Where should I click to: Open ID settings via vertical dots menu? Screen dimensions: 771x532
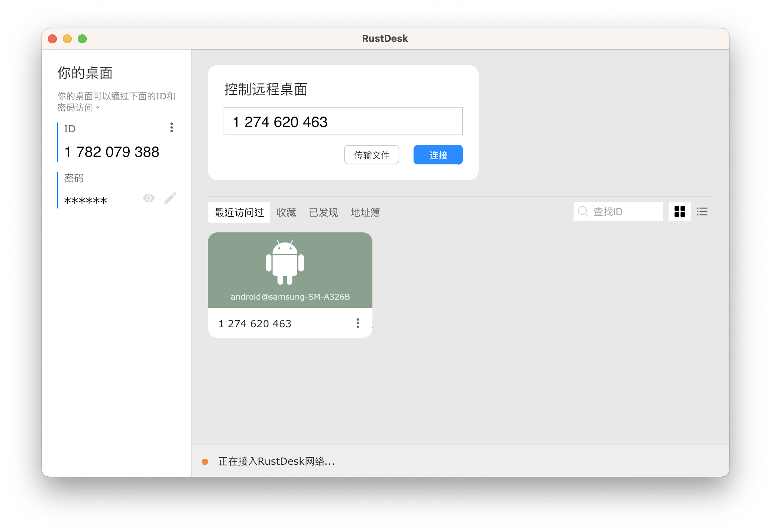pos(172,128)
